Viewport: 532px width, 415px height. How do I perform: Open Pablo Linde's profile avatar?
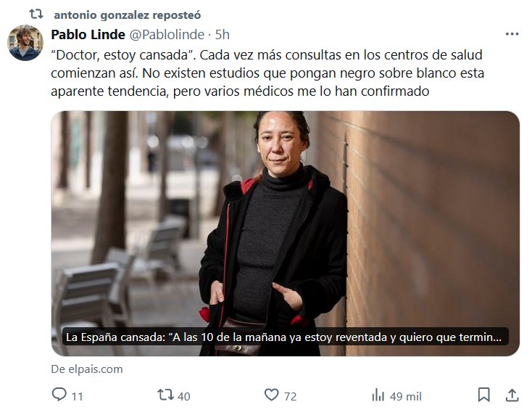[x=25, y=43]
